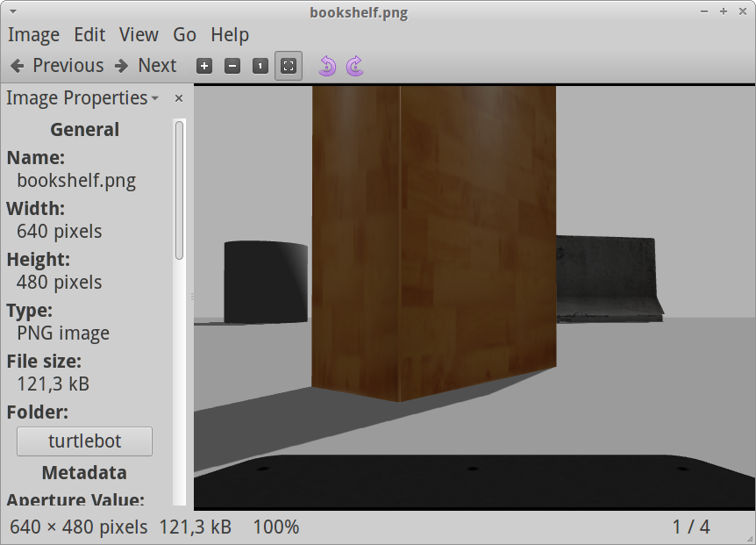Click the side pane divider handle
This screenshot has width=756, height=545.
(x=192, y=297)
